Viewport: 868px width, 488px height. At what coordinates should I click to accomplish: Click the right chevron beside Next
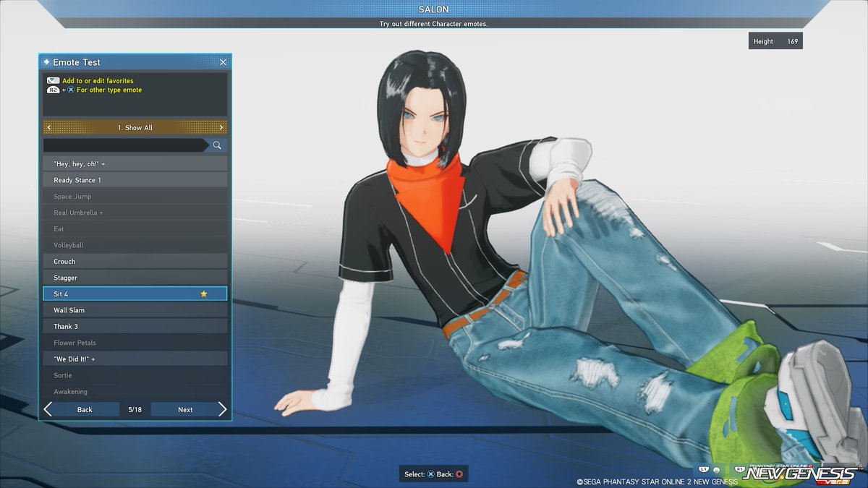click(x=222, y=410)
